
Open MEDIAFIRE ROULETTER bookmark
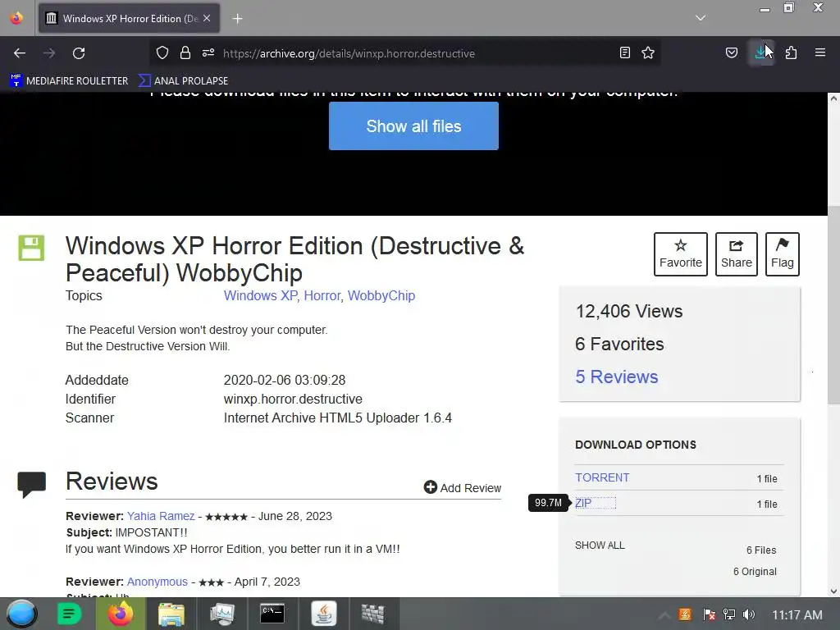69,81
